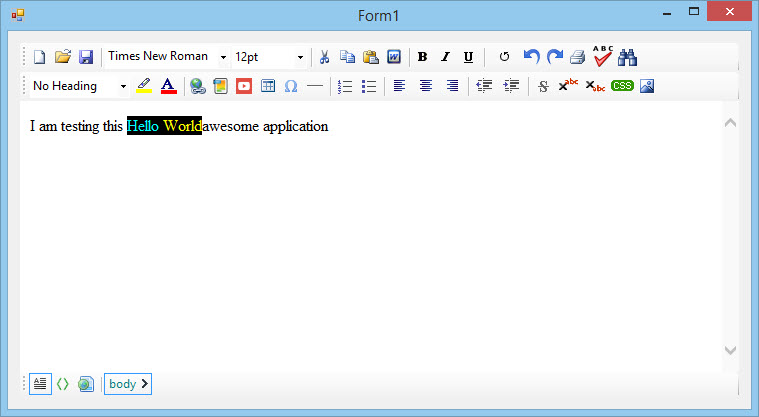Align text left

(x=399, y=86)
